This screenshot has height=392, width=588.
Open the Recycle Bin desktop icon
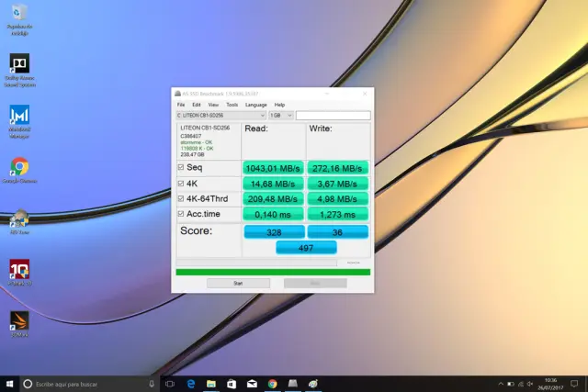(19, 13)
